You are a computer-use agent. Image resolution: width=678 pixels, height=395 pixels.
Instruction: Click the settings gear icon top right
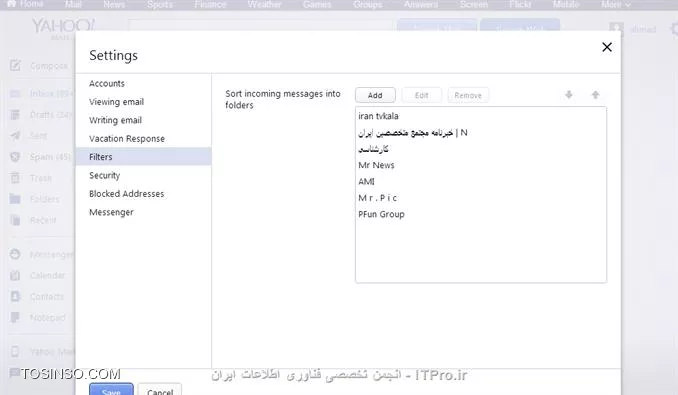[x=674, y=29]
